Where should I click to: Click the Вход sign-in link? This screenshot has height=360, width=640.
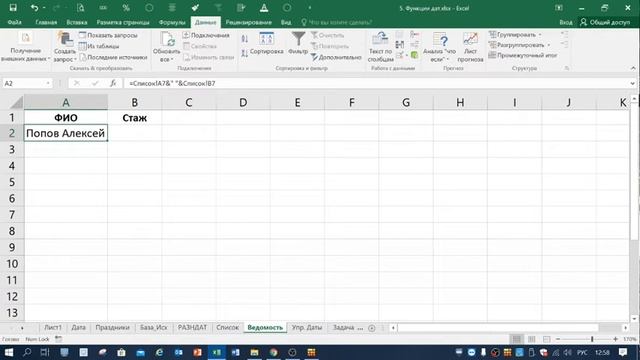(x=566, y=22)
